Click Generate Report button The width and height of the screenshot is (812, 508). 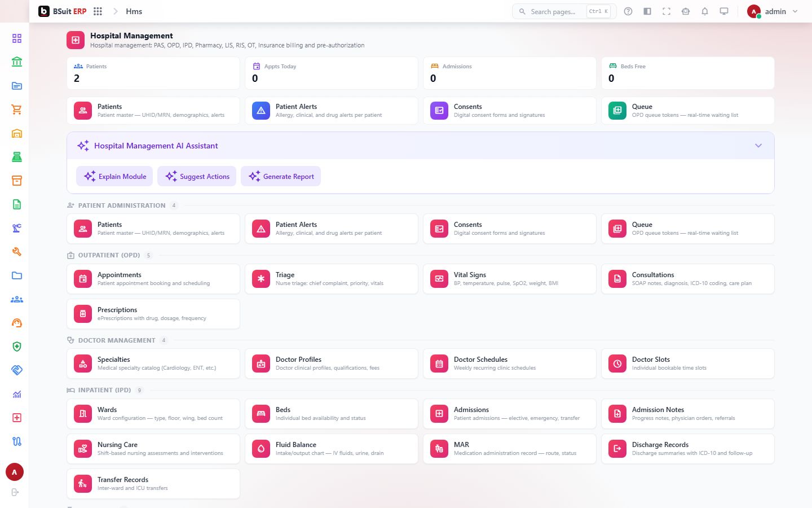(281, 176)
